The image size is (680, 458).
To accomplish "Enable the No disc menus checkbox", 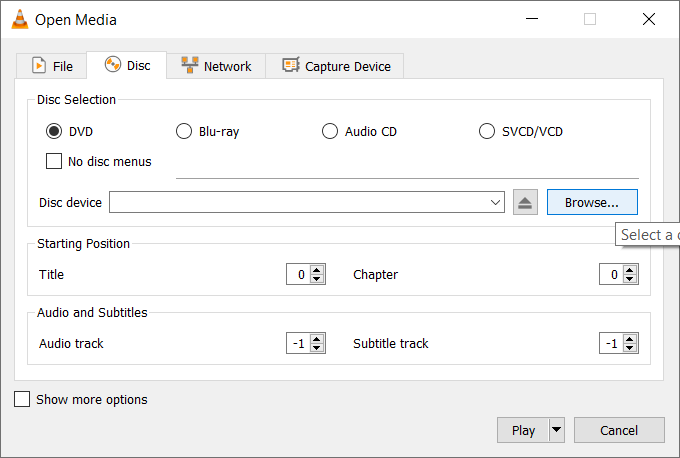I will click(x=55, y=161).
